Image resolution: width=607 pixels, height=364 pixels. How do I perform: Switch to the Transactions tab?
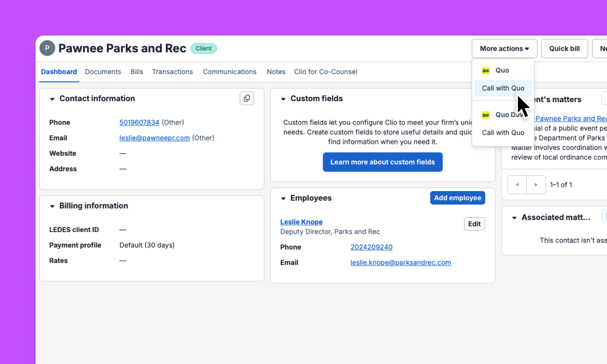pos(173,72)
